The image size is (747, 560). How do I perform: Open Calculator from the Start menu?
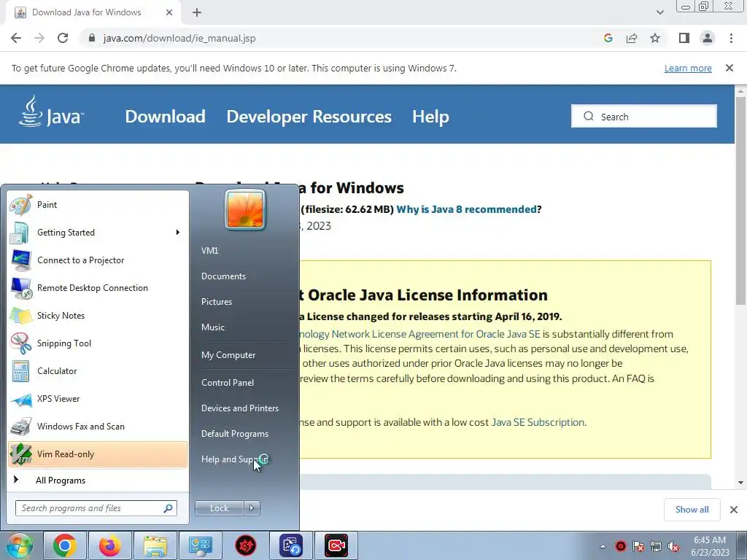pos(98,371)
